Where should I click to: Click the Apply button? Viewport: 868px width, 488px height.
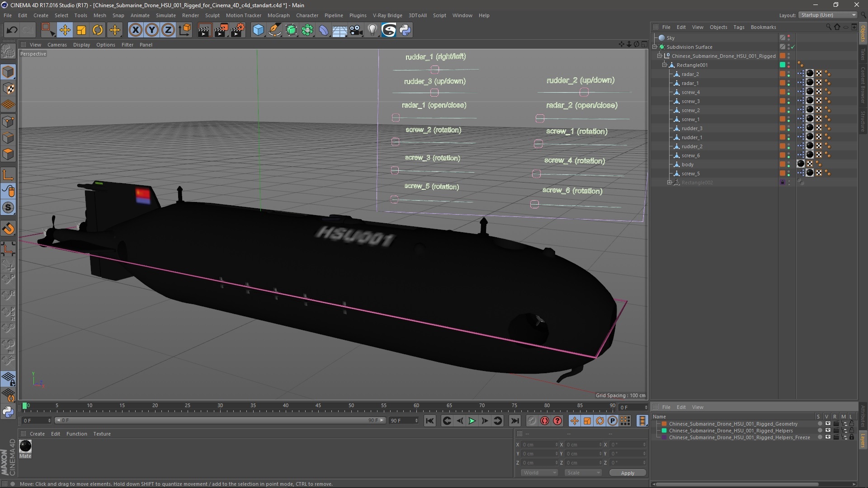(x=627, y=473)
